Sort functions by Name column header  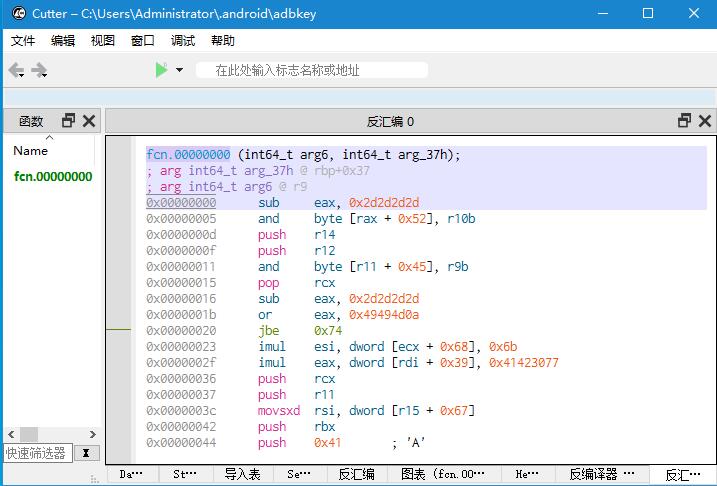tap(31, 151)
